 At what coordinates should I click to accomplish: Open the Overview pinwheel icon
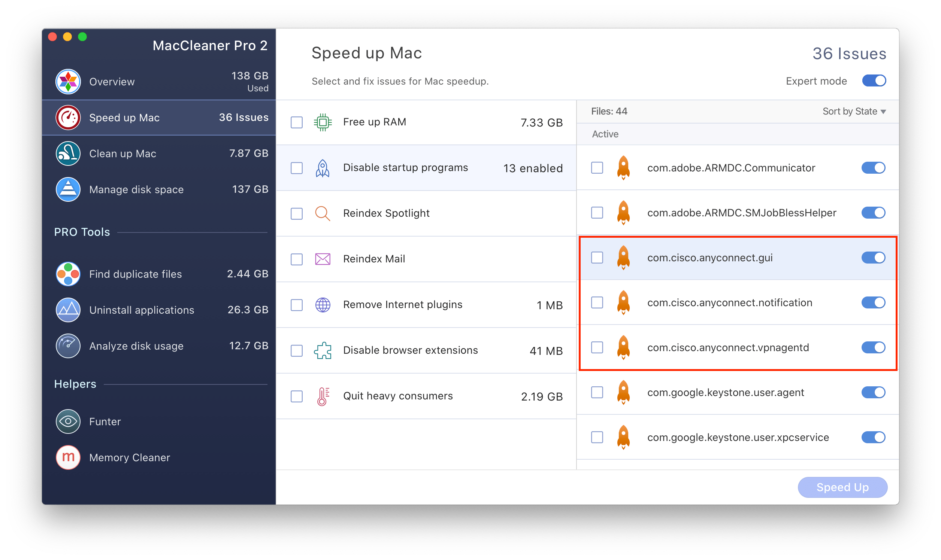[x=68, y=82]
